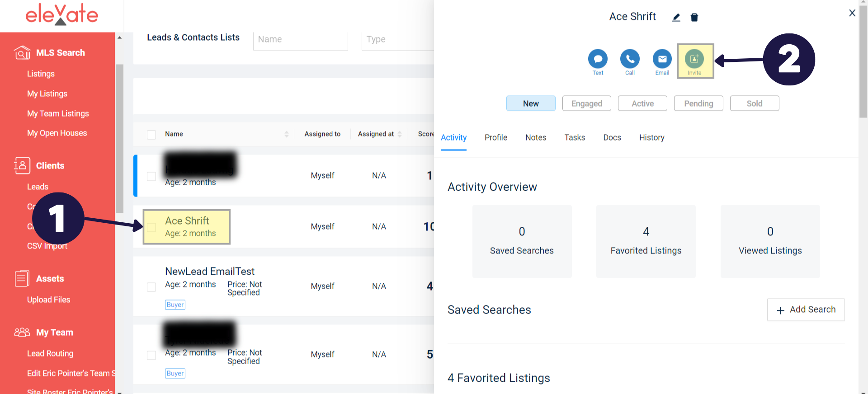Open Listings in the sidebar
This screenshot has width=868, height=394.
(x=41, y=74)
